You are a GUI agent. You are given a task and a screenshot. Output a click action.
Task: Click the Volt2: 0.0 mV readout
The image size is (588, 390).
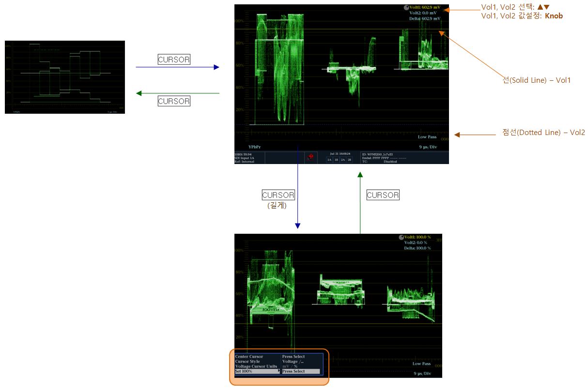(x=423, y=13)
